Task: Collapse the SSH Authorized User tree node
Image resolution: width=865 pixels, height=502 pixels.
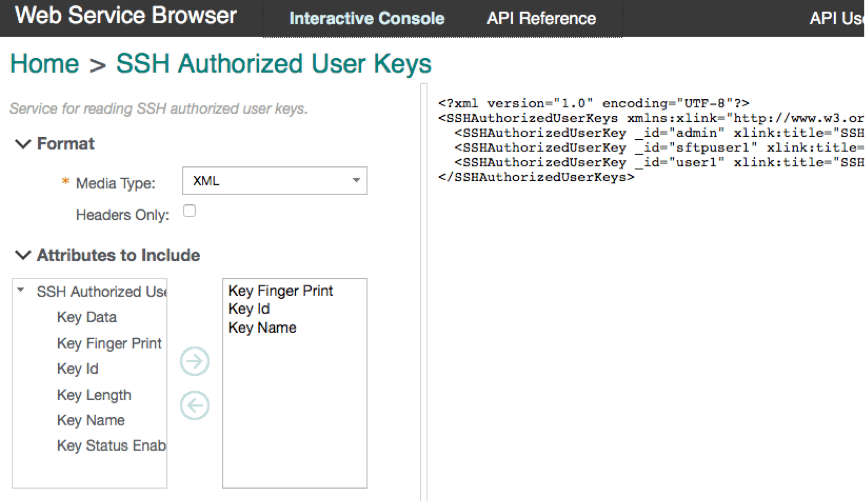Action: tap(21, 290)
